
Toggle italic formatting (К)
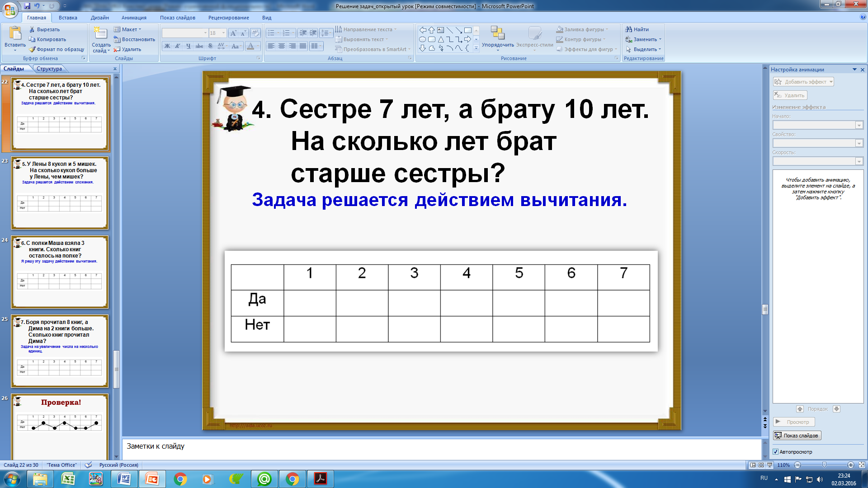click(178, 46)
